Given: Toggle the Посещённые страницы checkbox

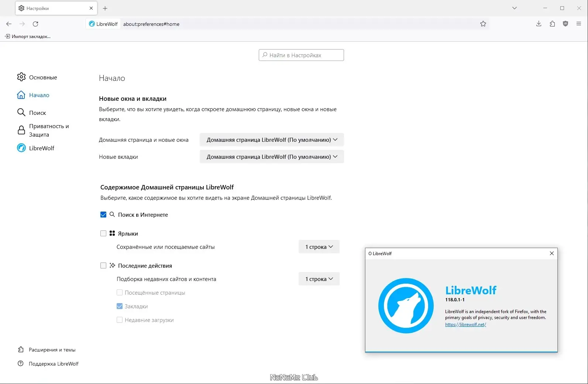Looking at the screenshot, I should (120, 292).
